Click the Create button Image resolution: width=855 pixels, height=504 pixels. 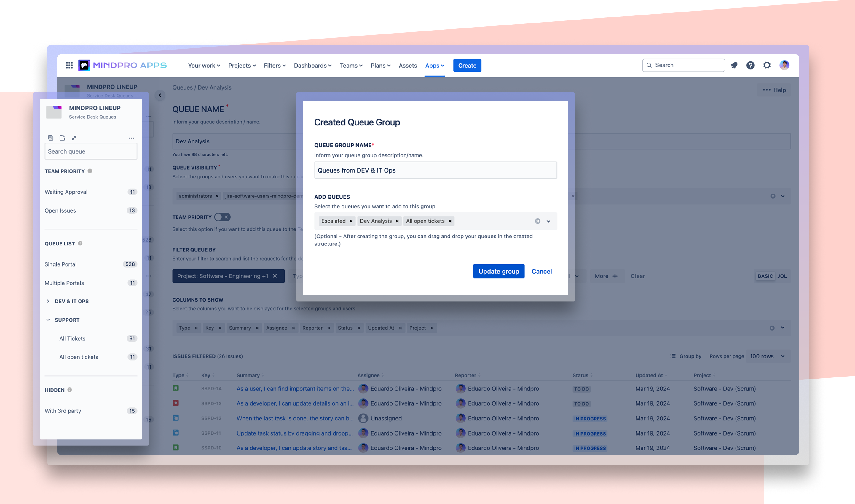pyautogui.click(x=467, y=65)
